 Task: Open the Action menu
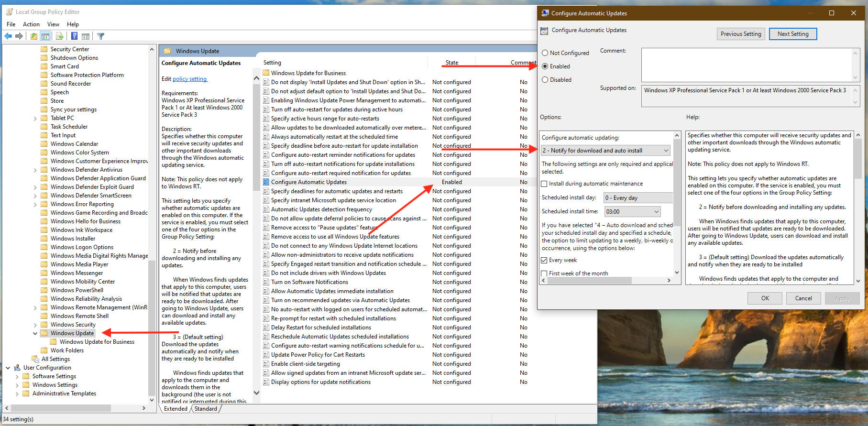tap(31, 24)
